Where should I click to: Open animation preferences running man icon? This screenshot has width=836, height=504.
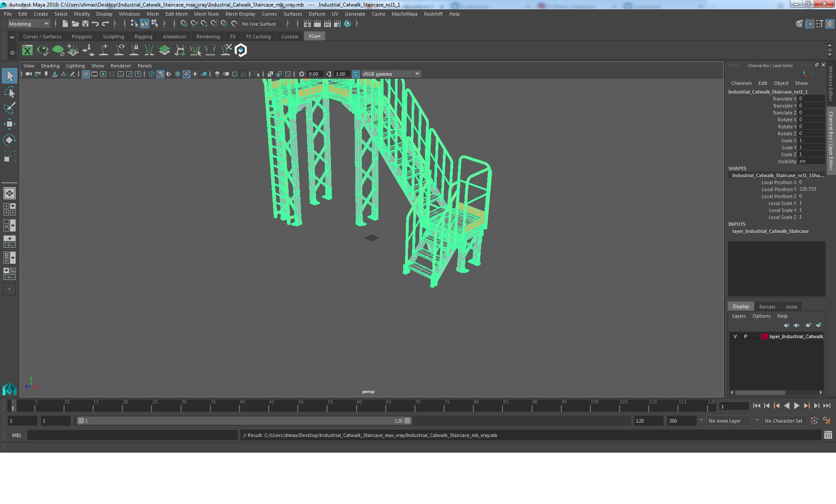[x=827, y=421]
